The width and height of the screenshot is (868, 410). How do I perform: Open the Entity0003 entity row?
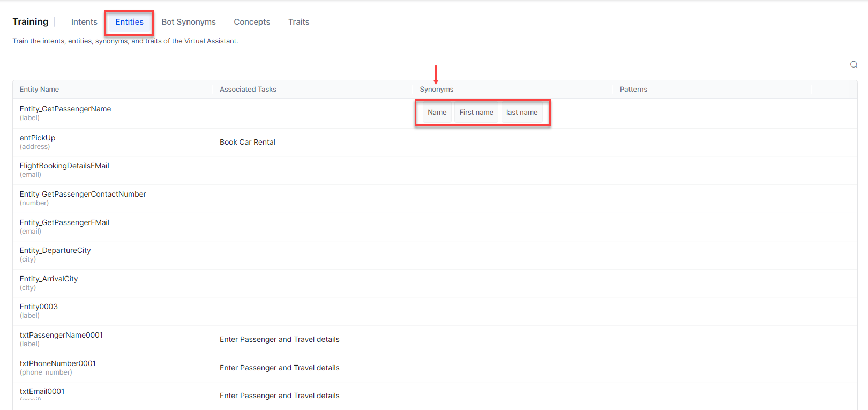(x=39, y=307)
